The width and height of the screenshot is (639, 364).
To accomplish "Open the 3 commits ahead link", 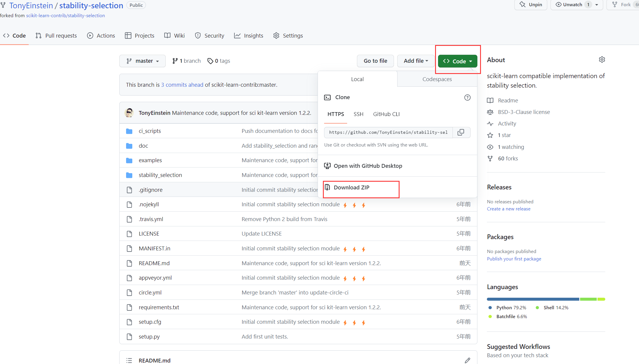I will (x=182, y=85).
